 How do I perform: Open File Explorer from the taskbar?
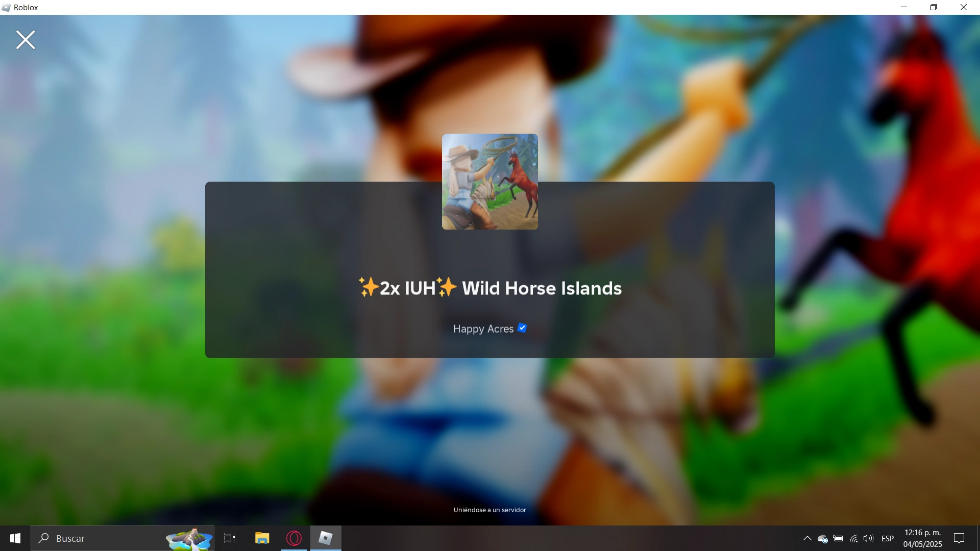click(262, 538)
